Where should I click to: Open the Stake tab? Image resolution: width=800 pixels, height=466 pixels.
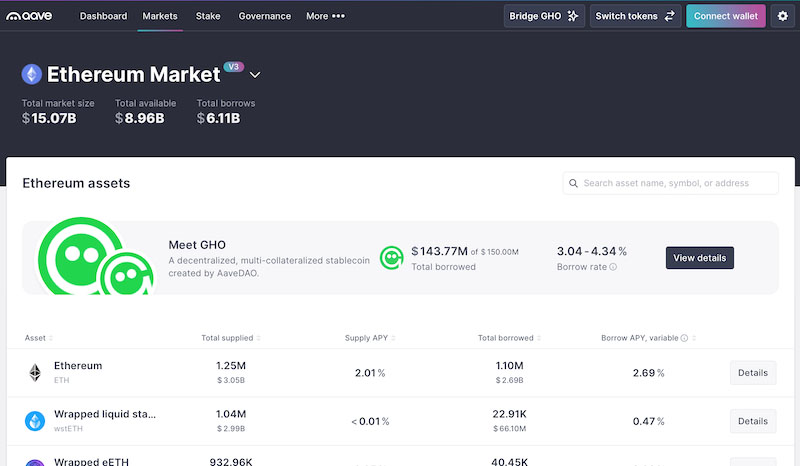pos(208,16)
